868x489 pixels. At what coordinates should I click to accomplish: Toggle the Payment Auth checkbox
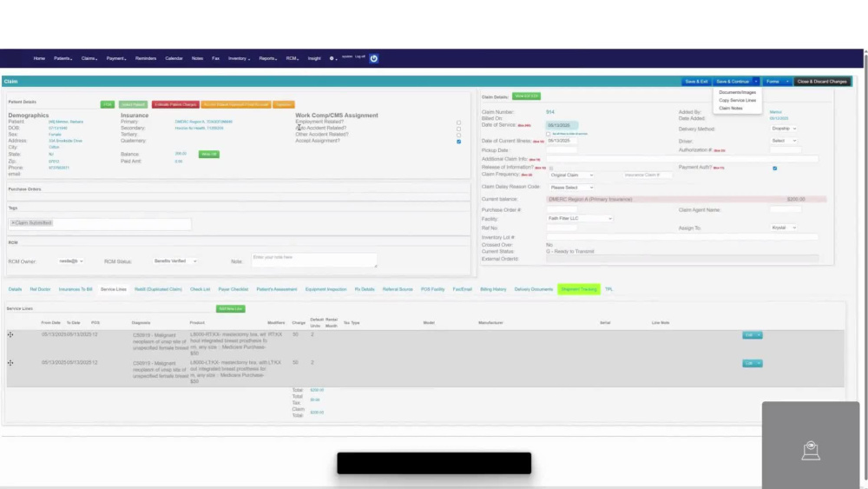click(774, 168)
